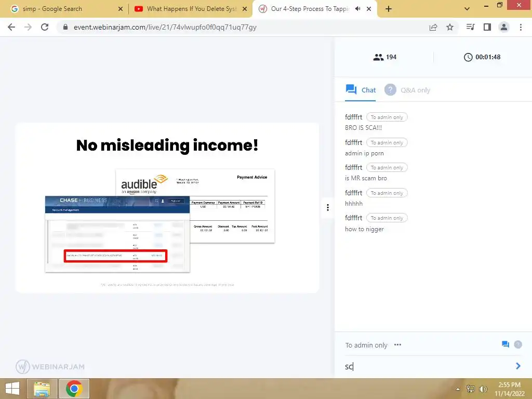Click the browser forward arrow
Viewport: 532px width, 399px height.
pyautogui.click(x=28, y=27)
